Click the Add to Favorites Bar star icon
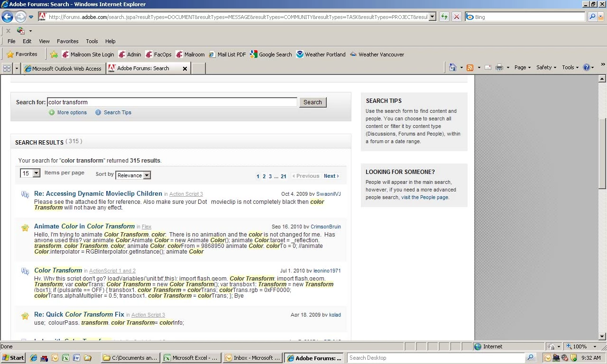This screenshot has width=607, height=364. (54, 55)
